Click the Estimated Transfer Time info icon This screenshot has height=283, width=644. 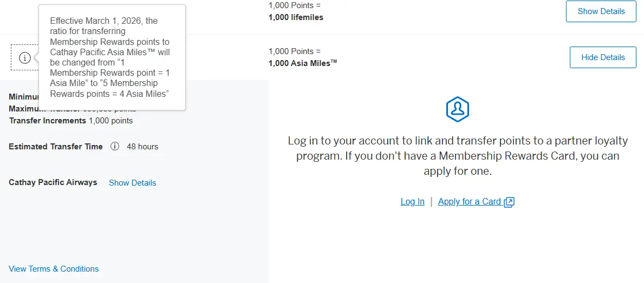(x=115, y=147)
